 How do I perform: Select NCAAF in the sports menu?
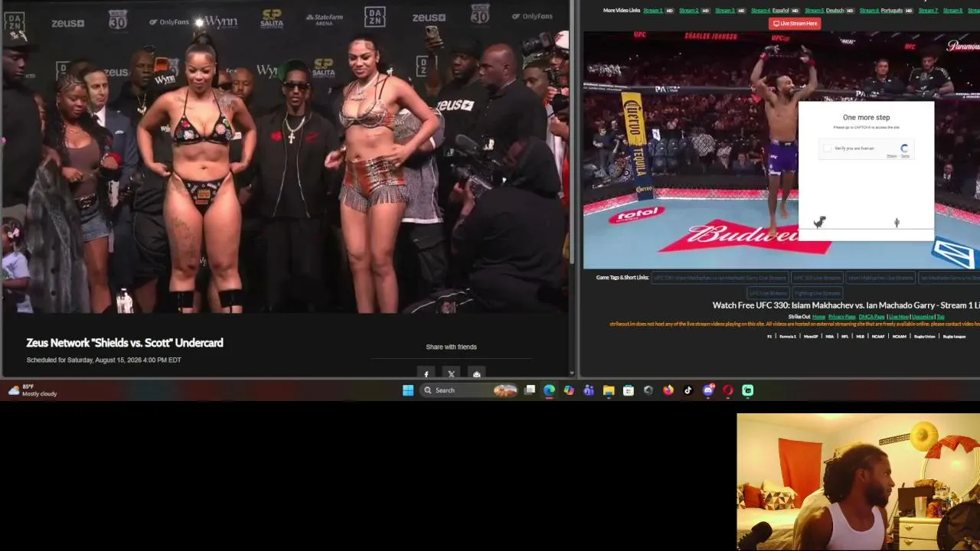pyautogui.click(x=878, y=337)
